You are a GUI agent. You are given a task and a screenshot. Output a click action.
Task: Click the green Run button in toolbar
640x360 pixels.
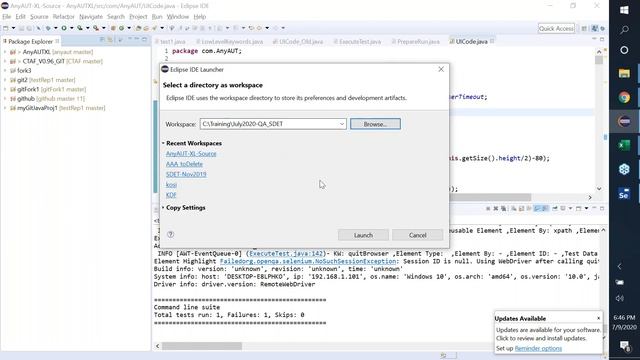pos(64,28)
